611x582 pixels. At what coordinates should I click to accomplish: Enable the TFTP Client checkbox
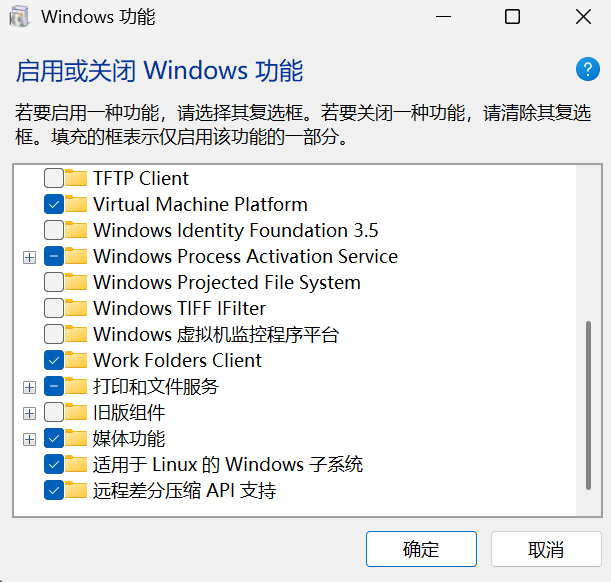click(x=54, y=178)
